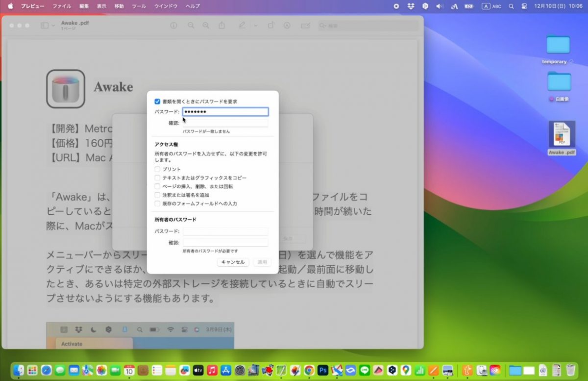Click the owner パスワード field
588x381 pixels.
tap(225, 231)
